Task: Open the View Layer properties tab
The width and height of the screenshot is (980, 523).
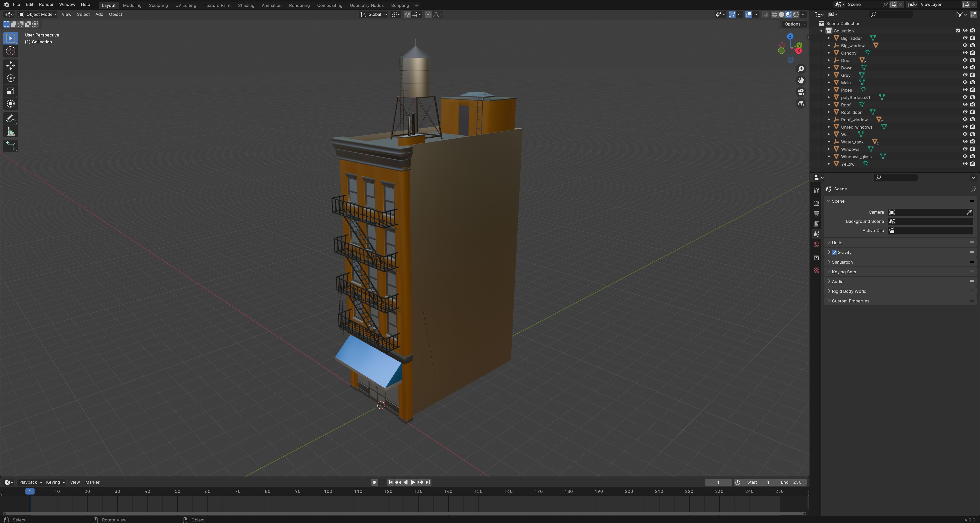Action: (x=816, y=224)
